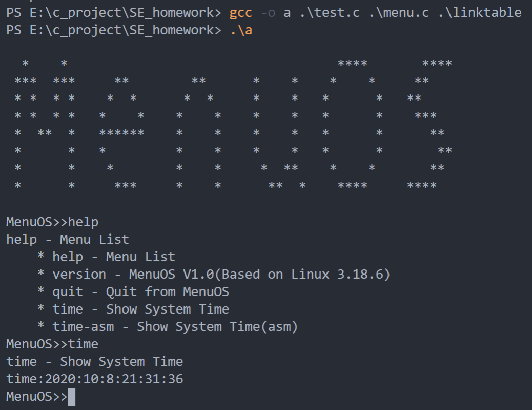
Task: Click the -o compiler flag
Action: (x=268, y=13)
